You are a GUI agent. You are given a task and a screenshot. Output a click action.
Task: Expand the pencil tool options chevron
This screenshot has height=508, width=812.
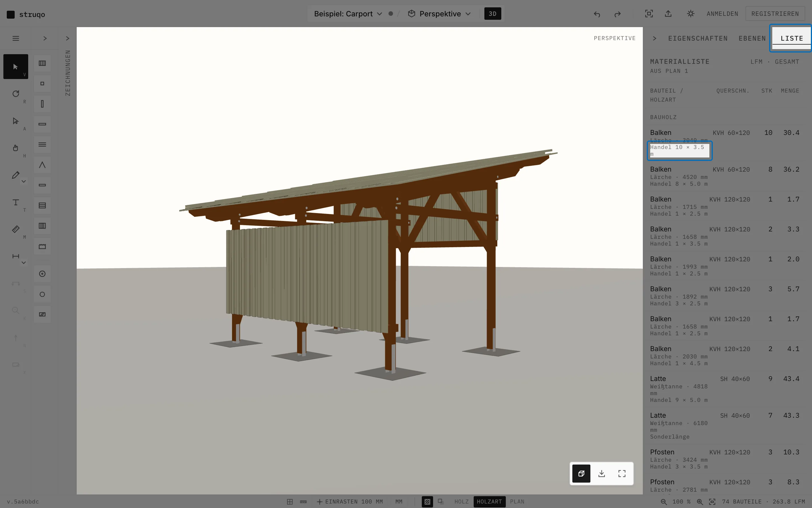point(24,181)
